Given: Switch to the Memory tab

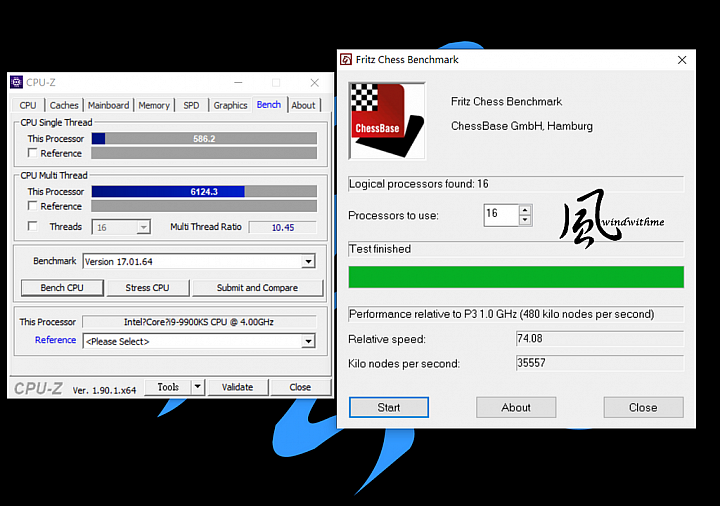Looking at the screenshot, I should coord(154,105).
